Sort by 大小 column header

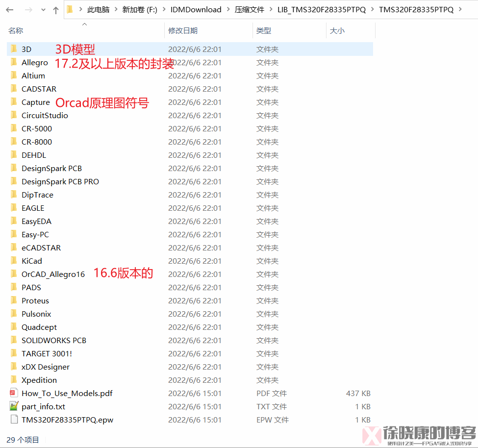(337, 30)
